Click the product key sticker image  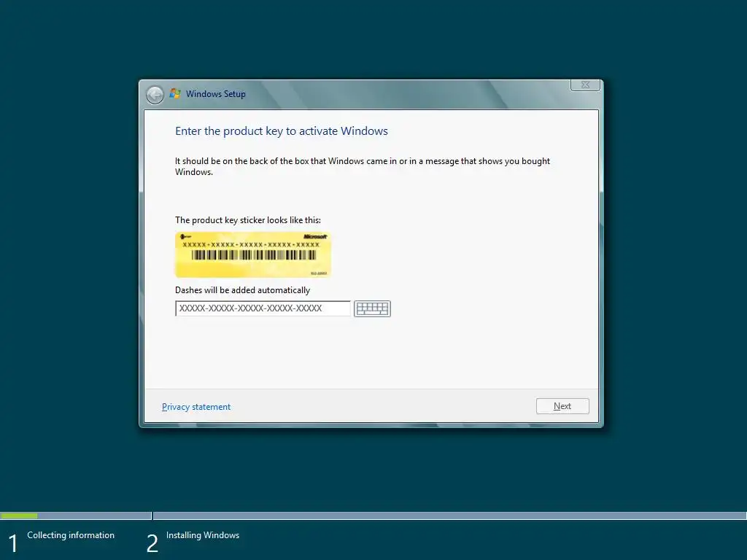[253, 254]
